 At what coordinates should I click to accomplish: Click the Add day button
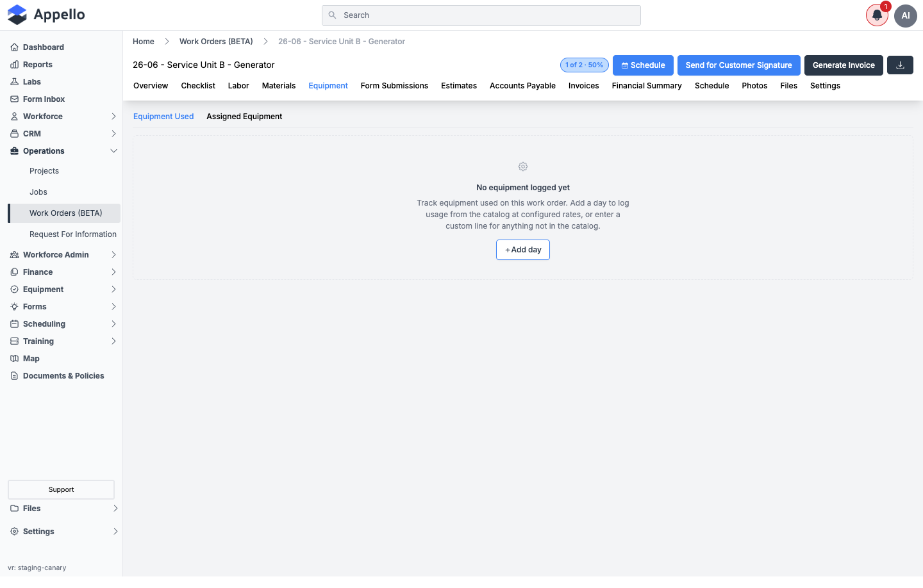[523, 250]
